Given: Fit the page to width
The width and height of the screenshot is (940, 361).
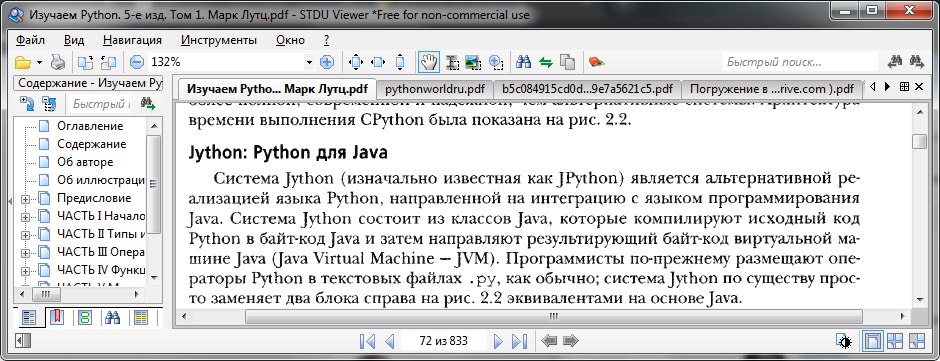Looking at the screenshot, I should point(378,62).
